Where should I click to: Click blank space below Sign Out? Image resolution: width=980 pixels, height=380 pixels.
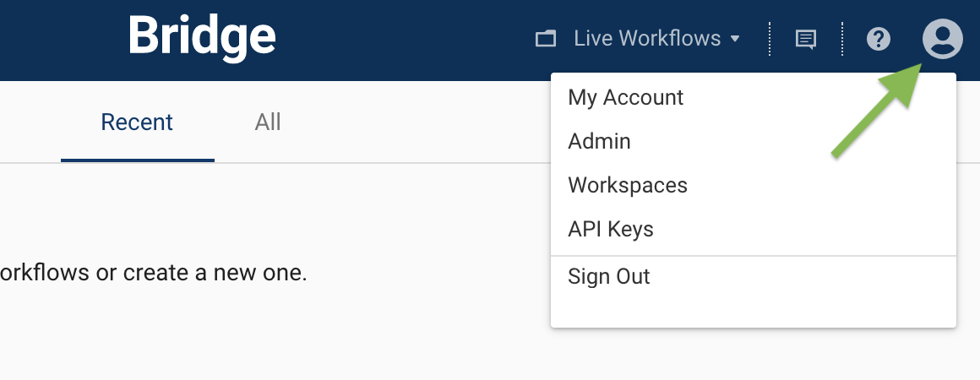point(752,311)
